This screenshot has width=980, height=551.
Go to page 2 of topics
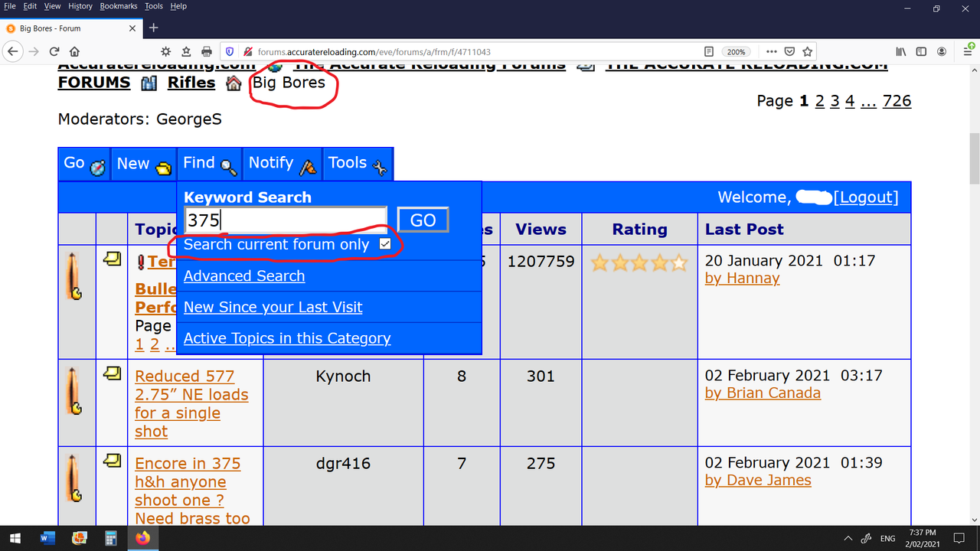point(820,101)
